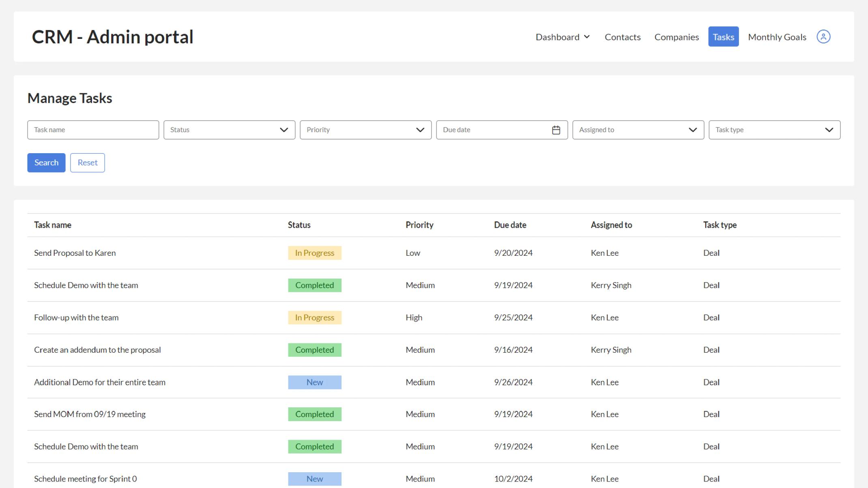Click the Search button
This screenshot has height=488, width=868.
tap(46, 163)
